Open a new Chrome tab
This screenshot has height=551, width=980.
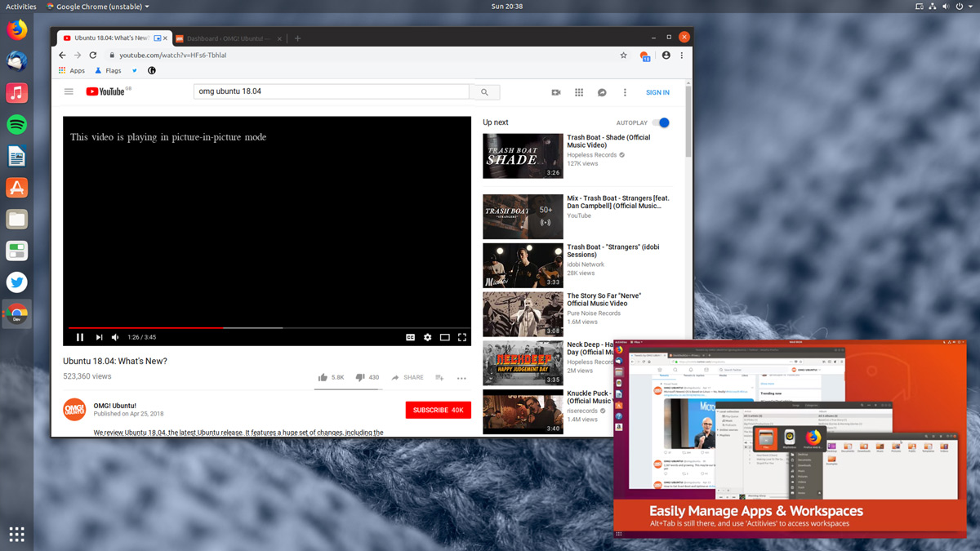coord(297,38)
